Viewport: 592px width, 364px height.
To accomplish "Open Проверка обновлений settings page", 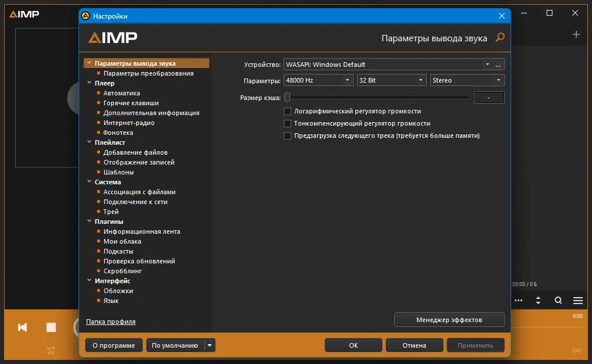I will tap(140, 261).
